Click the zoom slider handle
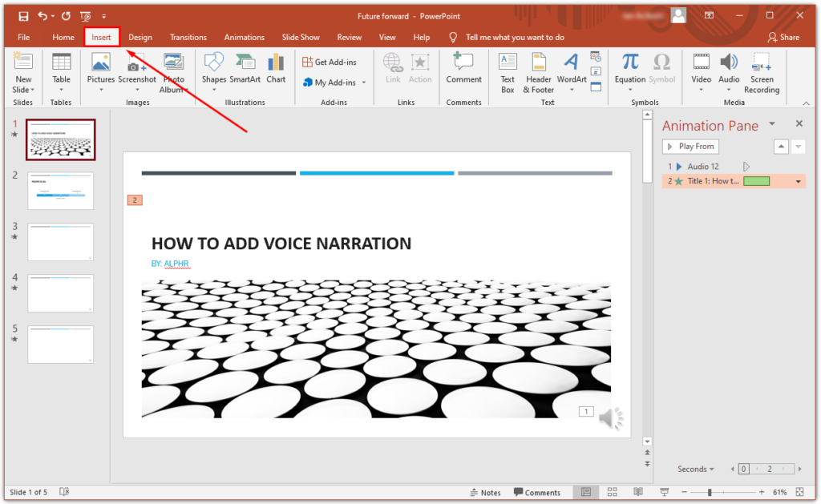The height and width of the screenshot is (504, 821). click(x=710, y=493)
